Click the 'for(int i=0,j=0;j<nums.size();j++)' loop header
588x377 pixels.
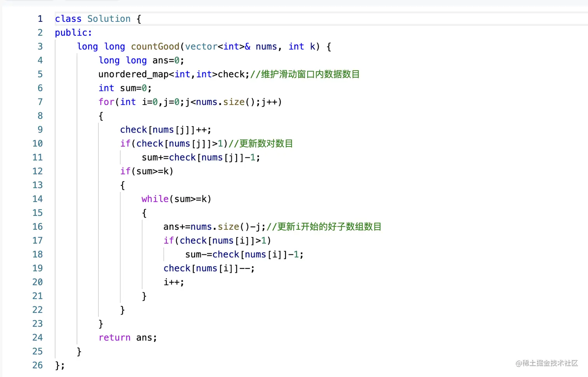click(190, 102)
